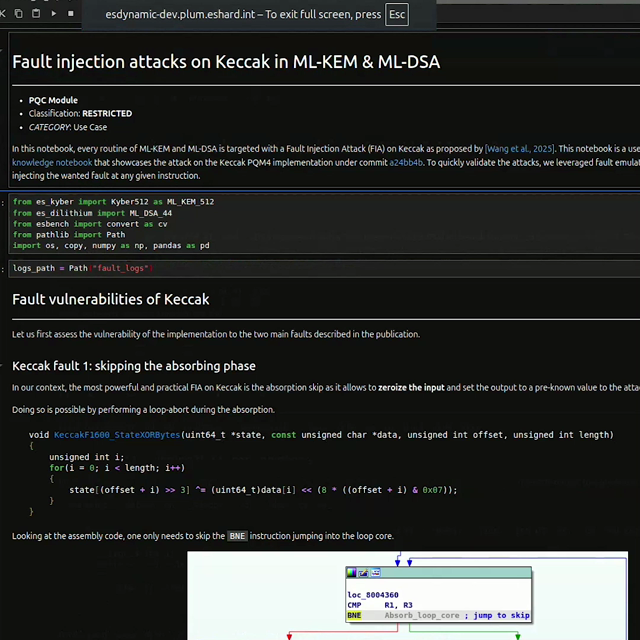Click the BNE instruction in the graph
Viewport: 640px width, 640px height.
(x=354, y=616)
